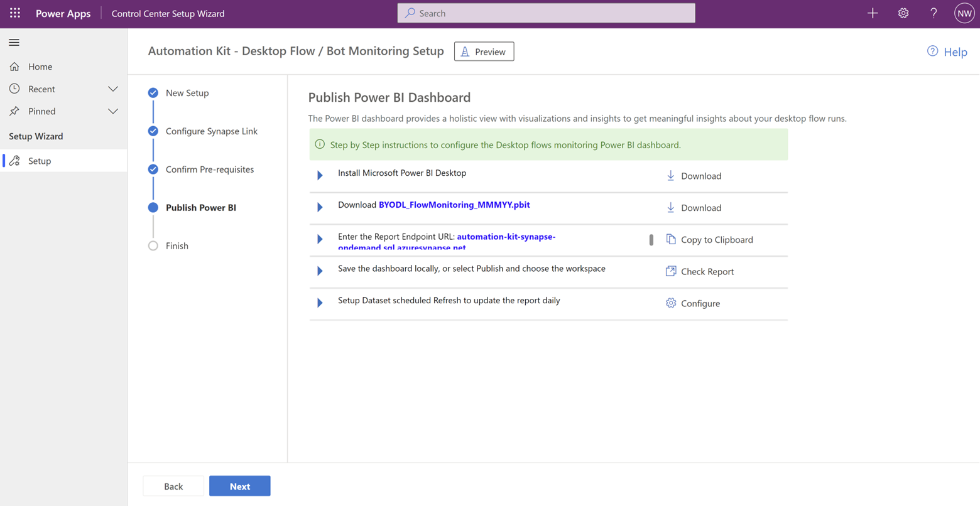Click the plus icon in top bar

[873, 13]
